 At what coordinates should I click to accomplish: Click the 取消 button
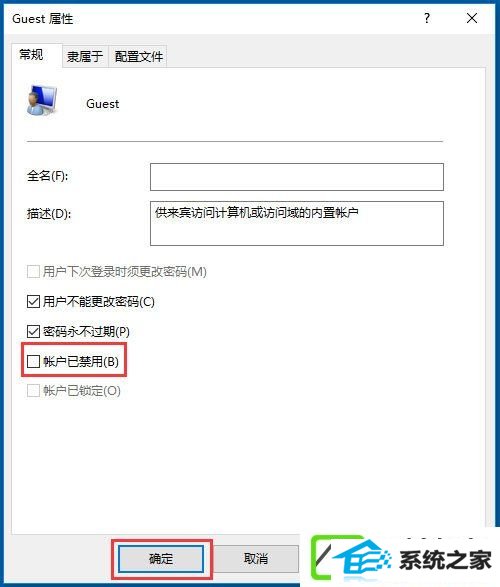click(256, 559)
